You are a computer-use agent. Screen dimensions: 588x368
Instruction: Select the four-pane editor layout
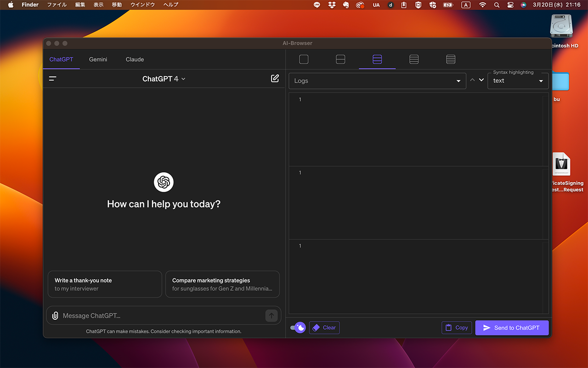pyautogui.click(x=414, y=59)
